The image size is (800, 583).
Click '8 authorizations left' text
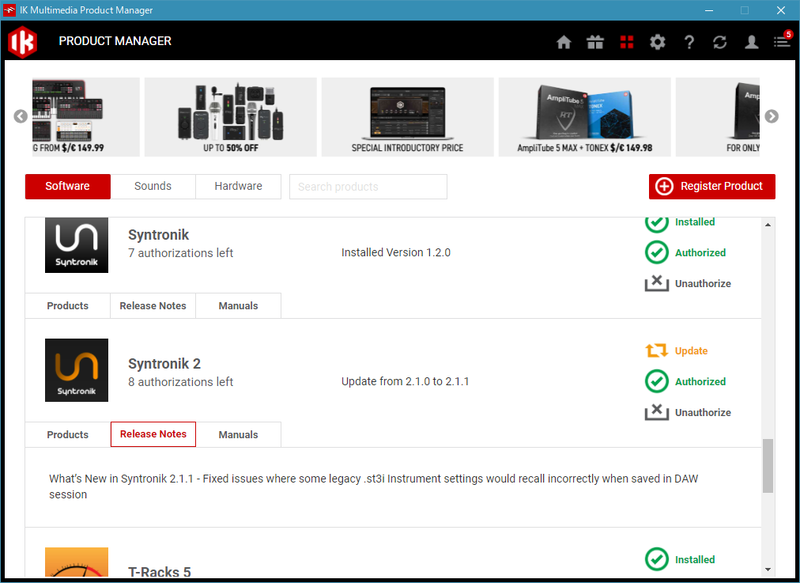[x=180, y=382]
